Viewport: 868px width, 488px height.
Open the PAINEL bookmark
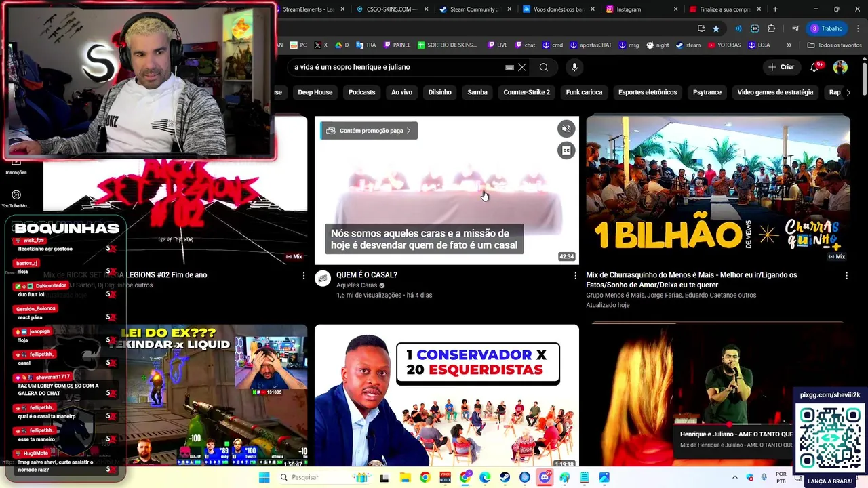click(x=397, y=45)
